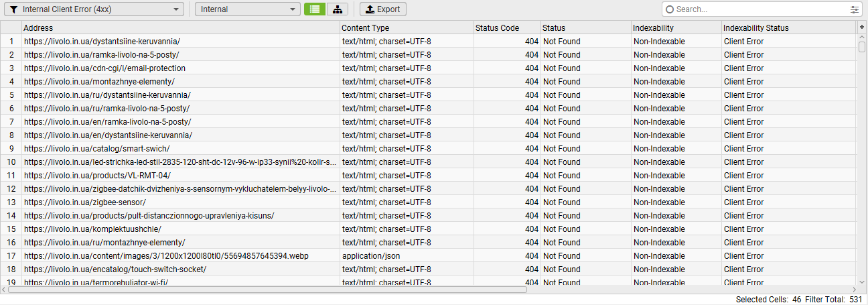Screen dimensions: 868x305
Task: Sort by the Status column header
Action: 585,27
